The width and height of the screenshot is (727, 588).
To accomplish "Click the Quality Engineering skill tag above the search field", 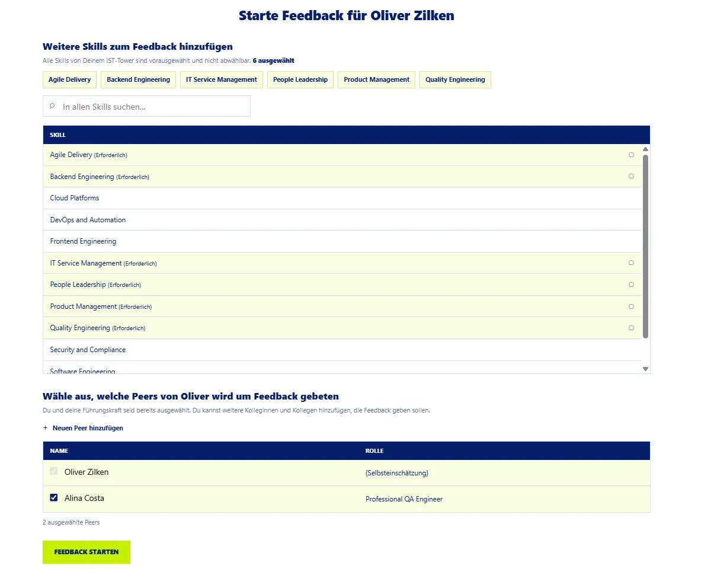I will click(x=455, y=79).
